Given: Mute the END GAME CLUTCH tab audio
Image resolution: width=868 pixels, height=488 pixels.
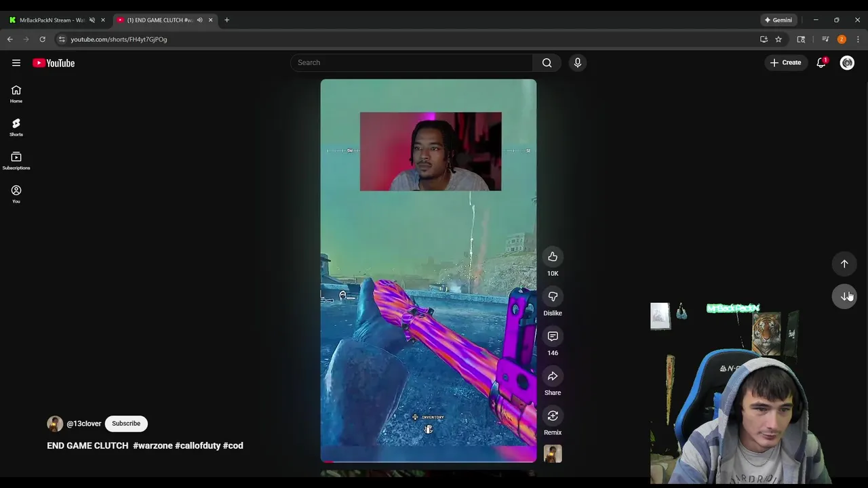Looking at the screenshot, I should (199, 20).
